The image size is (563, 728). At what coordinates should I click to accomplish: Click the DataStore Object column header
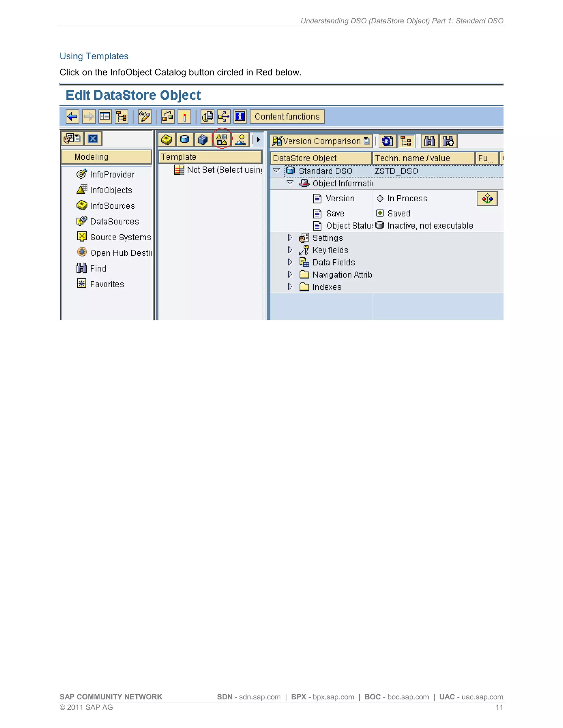[x=321, y=158]
